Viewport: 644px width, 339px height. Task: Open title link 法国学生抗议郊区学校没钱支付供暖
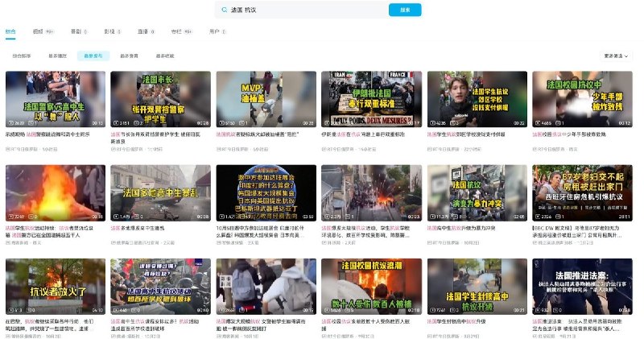pyautogui.click(x=466, y=134)
